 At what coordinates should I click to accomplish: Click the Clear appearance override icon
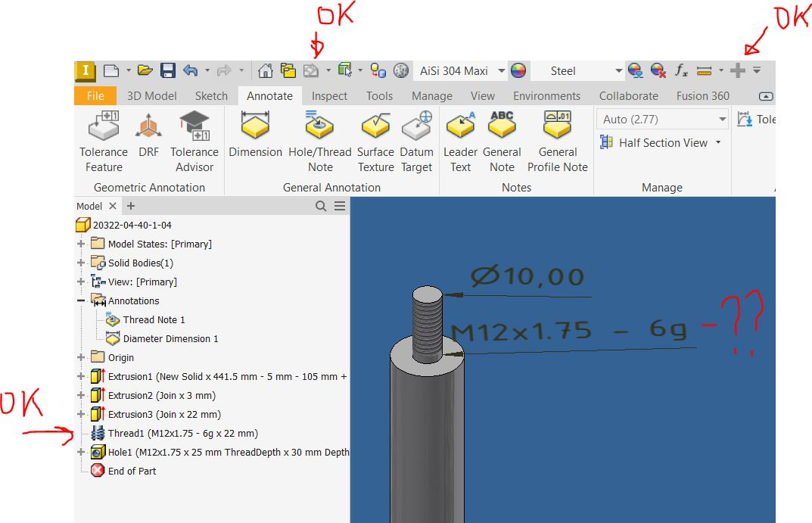pos(658,70)
